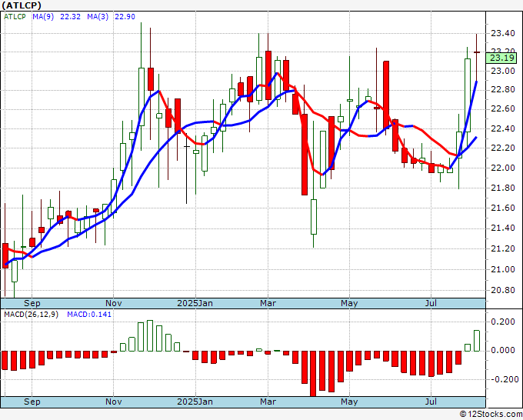Click the MA(9) legend label

43,16
